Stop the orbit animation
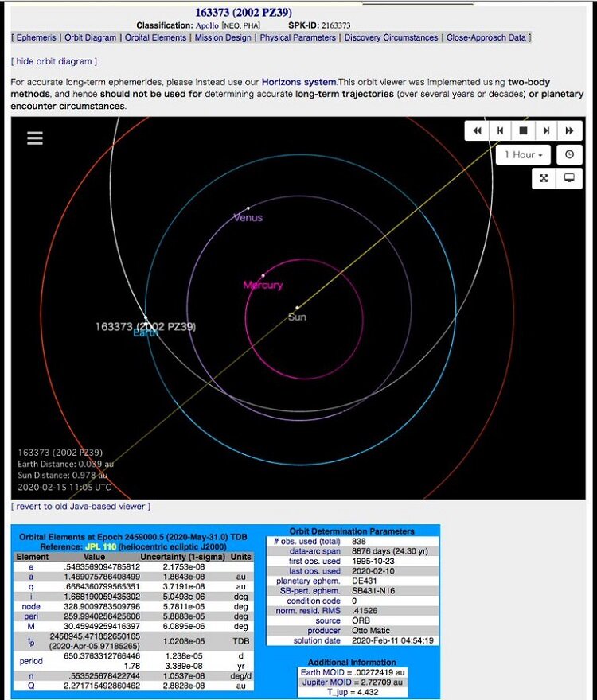 point(523,130)
